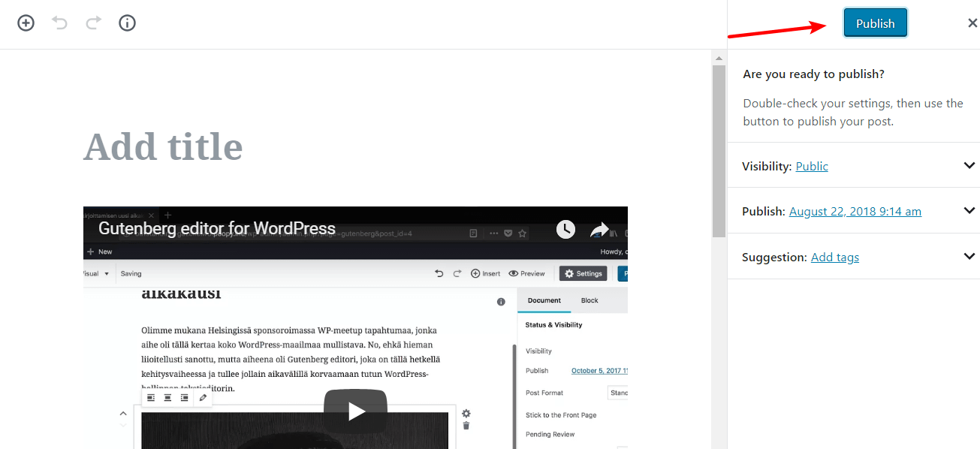Image resolution: width=980 pixels, height=449 pixels.
Task: Click the Document tab inside the video
Action: tap(544, 300)
